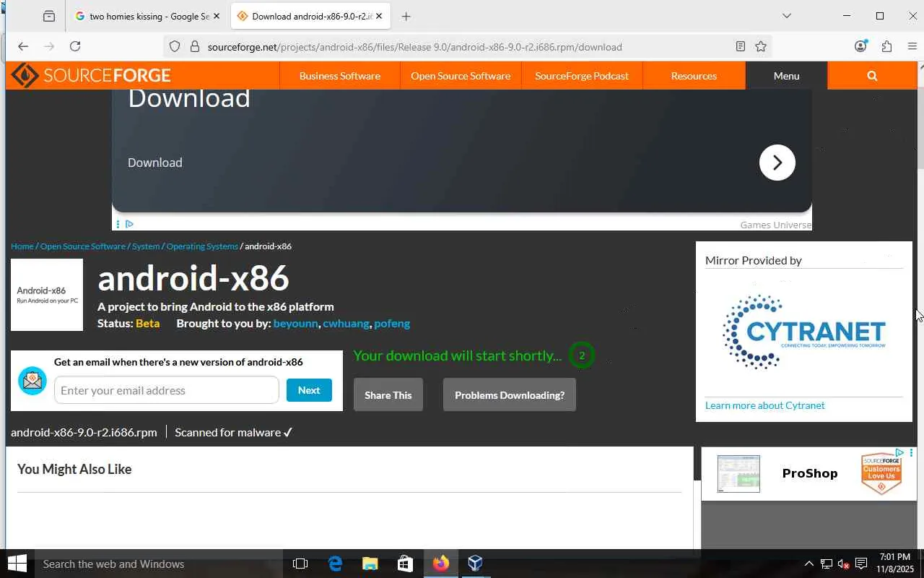Viewport: 924px width, 578px height.
Task: Click the site security padlock icon
Action: (194, 47)
